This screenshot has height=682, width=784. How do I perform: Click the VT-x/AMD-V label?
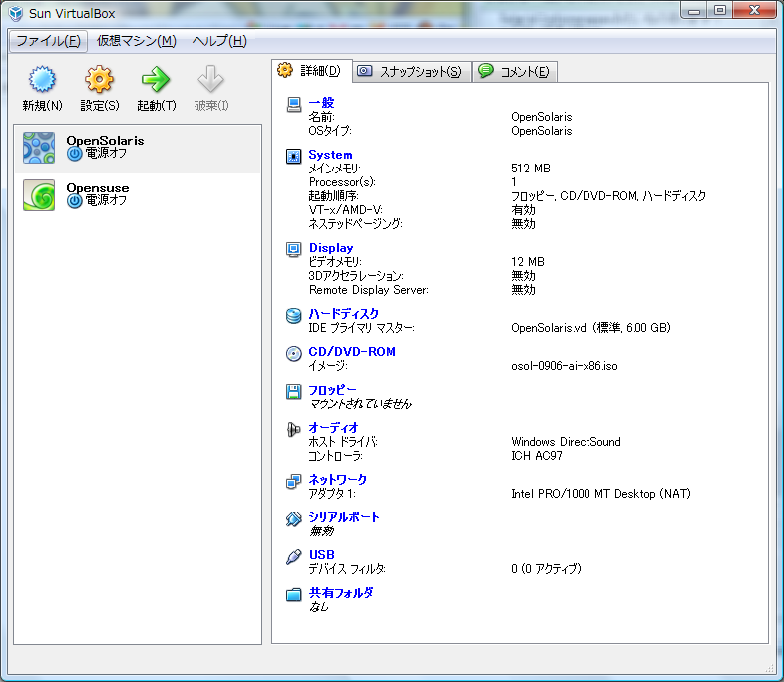[x=345, y=210]
